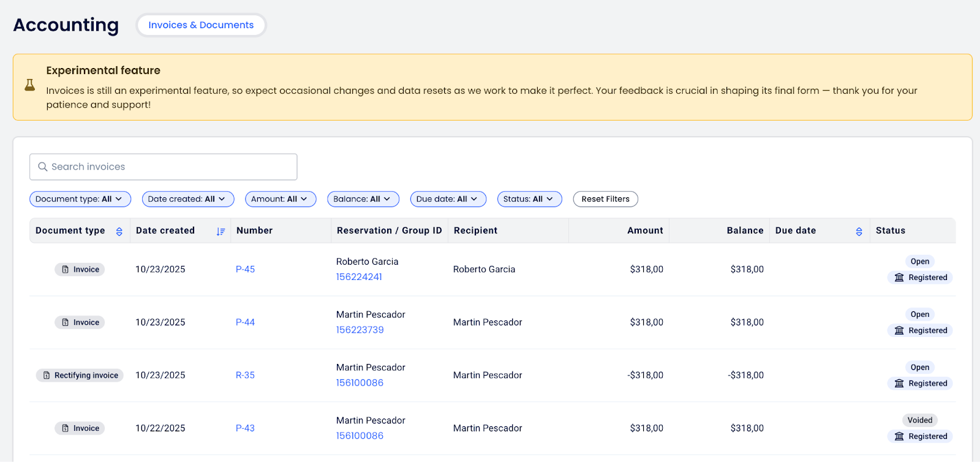Click the Voided status badge for P-43

coord(919,420)
